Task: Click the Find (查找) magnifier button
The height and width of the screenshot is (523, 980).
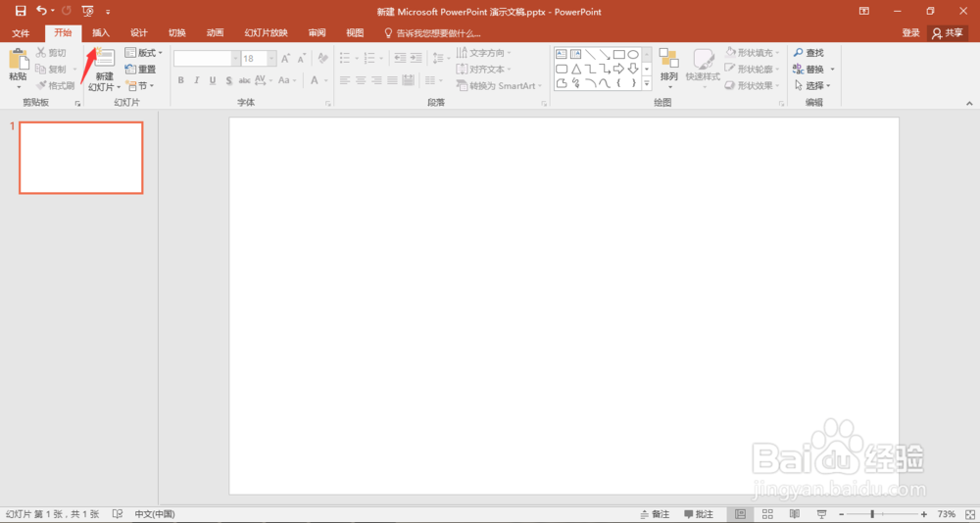Action: pyautogui.click(x=808, y=53)
